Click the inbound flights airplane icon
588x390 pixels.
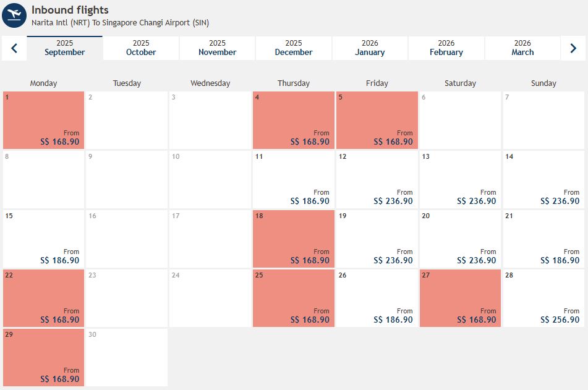coord(14,15)
